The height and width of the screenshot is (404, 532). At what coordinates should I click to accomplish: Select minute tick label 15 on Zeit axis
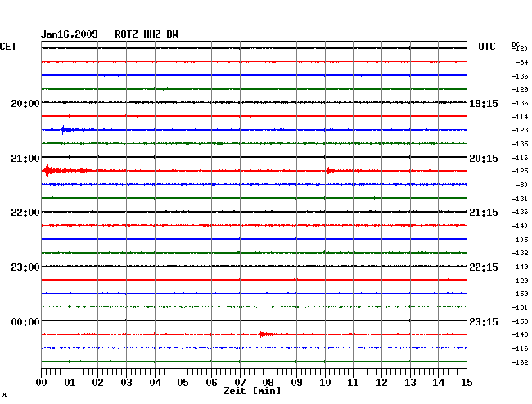click(467, 382)
